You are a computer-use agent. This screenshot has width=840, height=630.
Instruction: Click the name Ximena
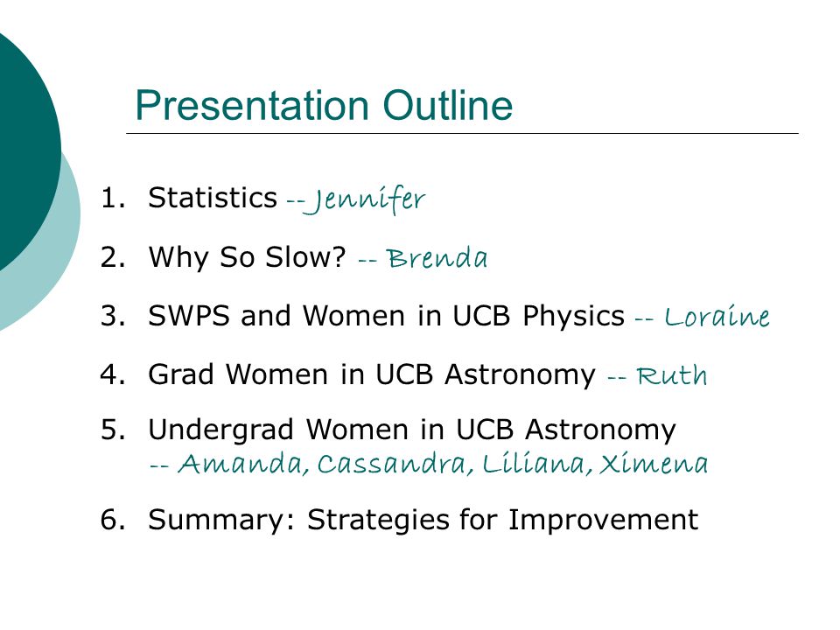tap(654, 464)
